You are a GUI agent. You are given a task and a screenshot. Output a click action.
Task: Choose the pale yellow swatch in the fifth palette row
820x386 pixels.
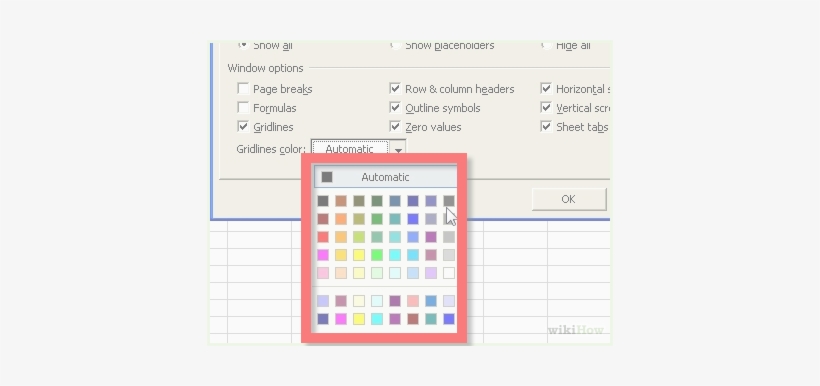coord(359,273)
